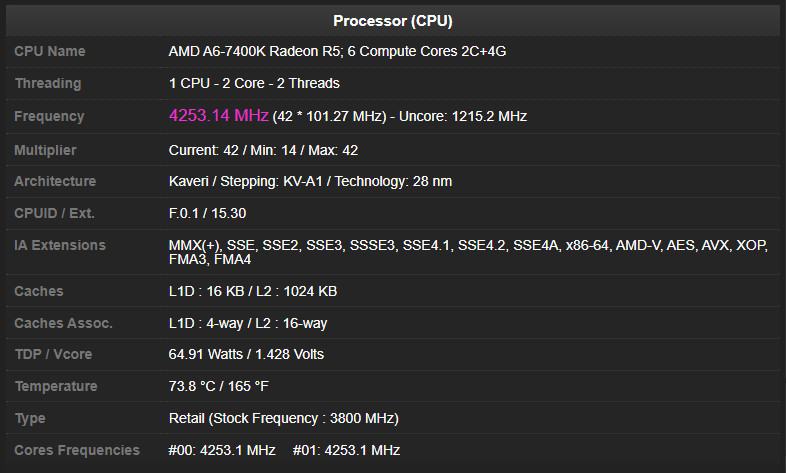The width and height of the screenshot is (786, 473).
Task: Click the Architecture row label
Action: click(x=55, y=181)
